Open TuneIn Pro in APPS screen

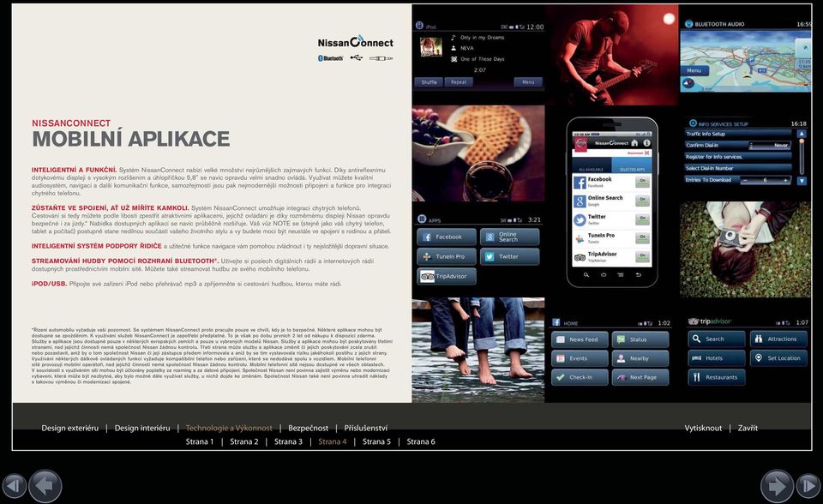[x=447, y=257]
